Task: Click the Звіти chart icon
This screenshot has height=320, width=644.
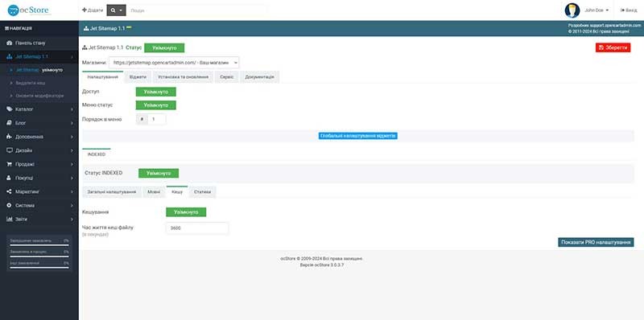Action: 10,219
